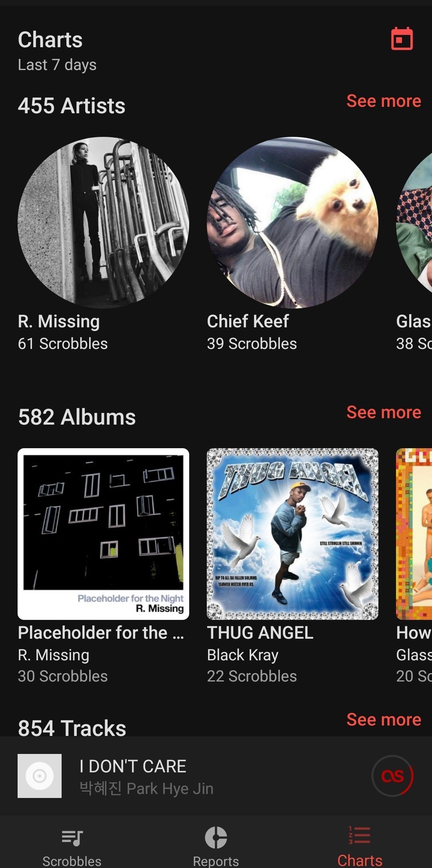Open Black Kray artist name under THUG ANGEL
Screen dimensions: 432x868
pos(243,655)
